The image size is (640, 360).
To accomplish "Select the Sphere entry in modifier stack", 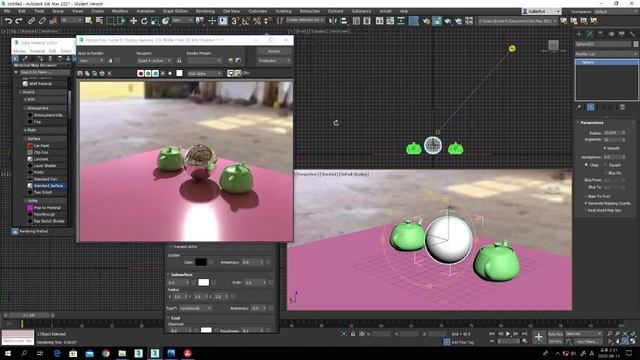I will click(x=606, y=62).
